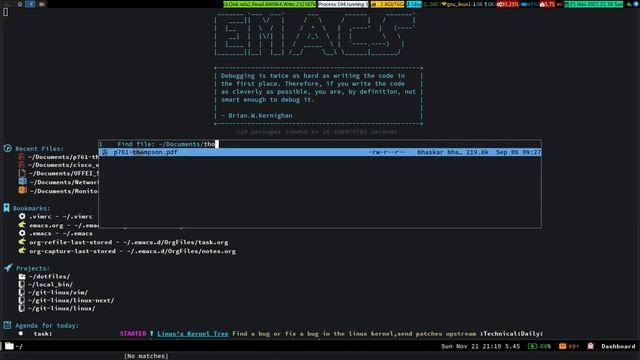The image size is (640, 360).
Task: Click the Disk sda2 read/write status segment
Action: pos(269,4)
